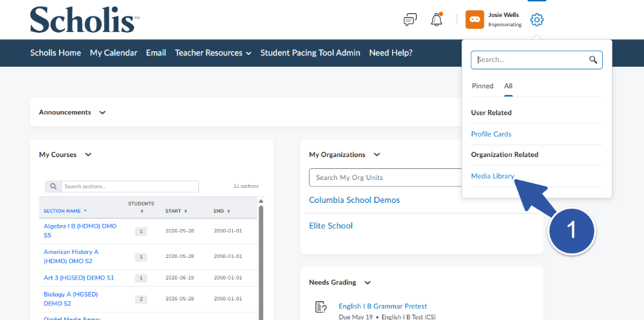Open Algebra I B (HDMO) DMO S5 course

tap(80, 230)
